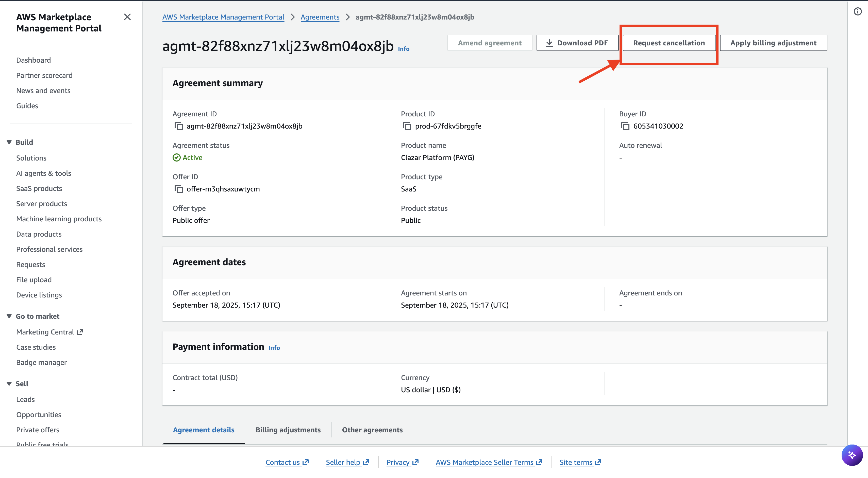Copy the Buyer ID 605341030002
The height and width of the screenshot is (478, 868).
(625, 126)
